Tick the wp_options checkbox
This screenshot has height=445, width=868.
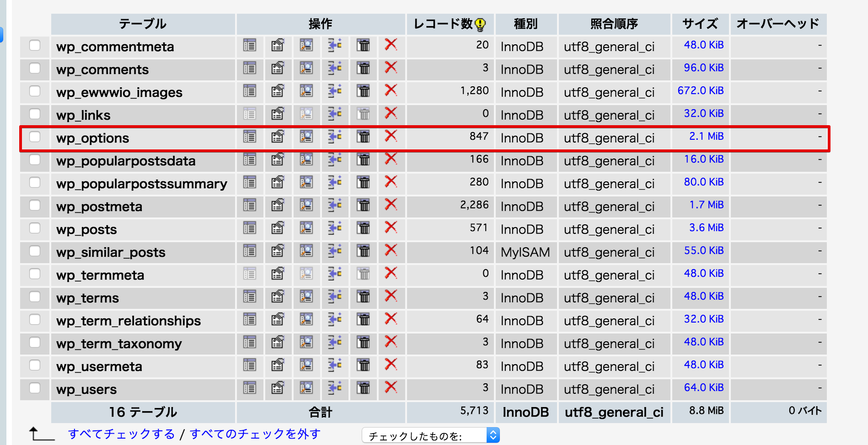(x=35, y=137)
